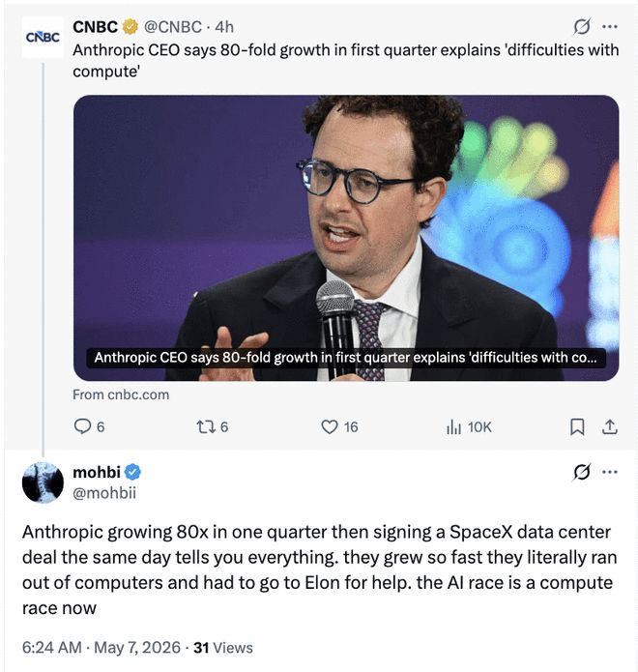Share the CNBC post
The image size is (638, 672).
(610, 426)
